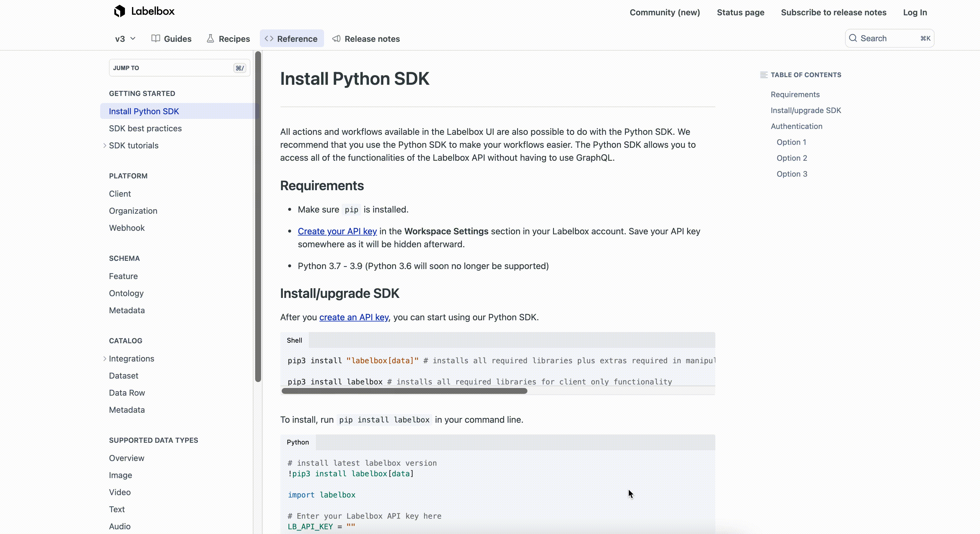Image resolution: width=980 pixels, height=534 pixels.
Task: Follow the 'create an API key' link
Action: 354,317
